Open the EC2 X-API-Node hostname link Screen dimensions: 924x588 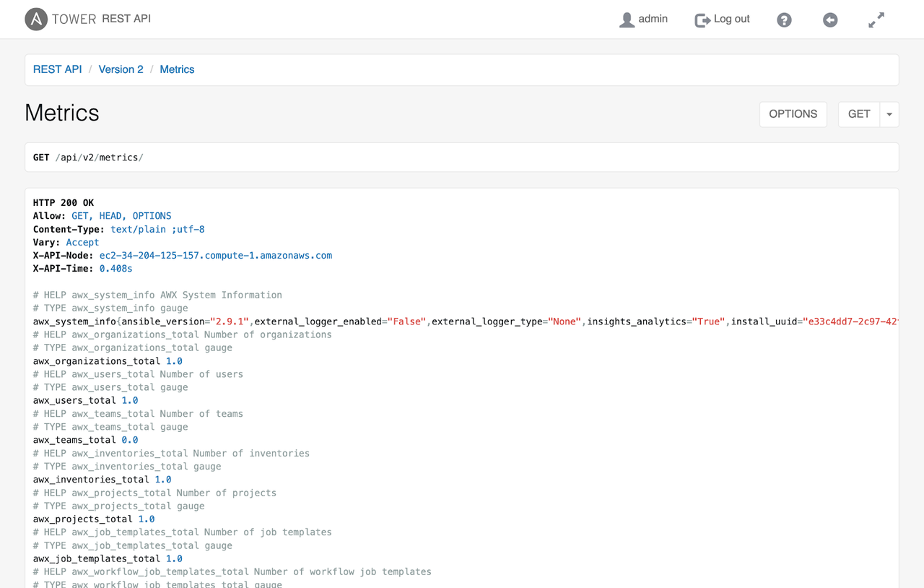click(x=215, y=255)
